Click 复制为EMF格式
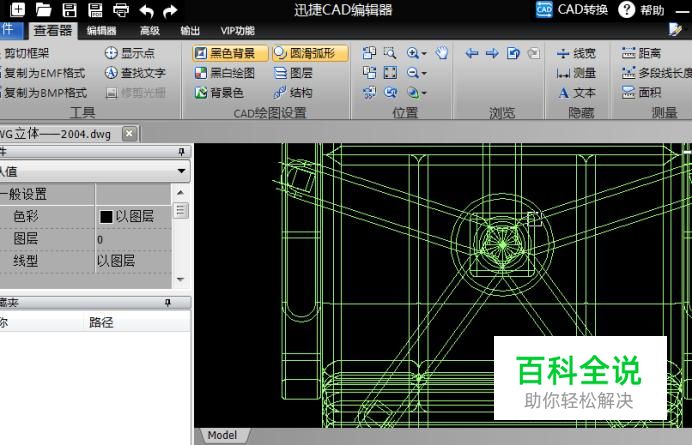The image size is (692, 445). click(43, 73)
